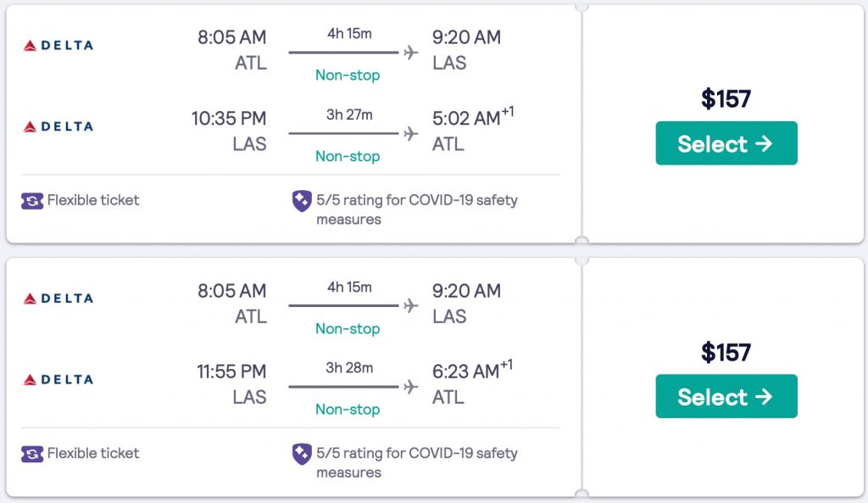Click Delta logo on first card return flight
Image resolution: width=868 pixels, height=503 pixels.
coord(58,126)
